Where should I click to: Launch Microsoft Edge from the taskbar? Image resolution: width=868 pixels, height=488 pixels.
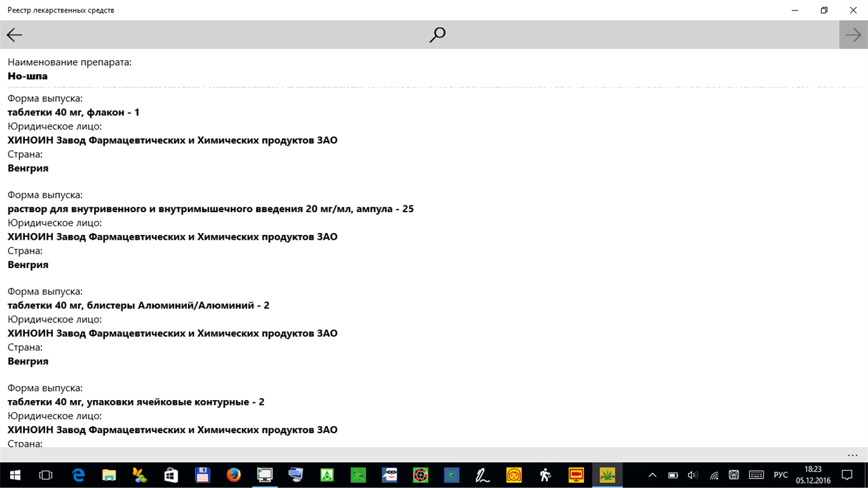(x=78, y=475)
